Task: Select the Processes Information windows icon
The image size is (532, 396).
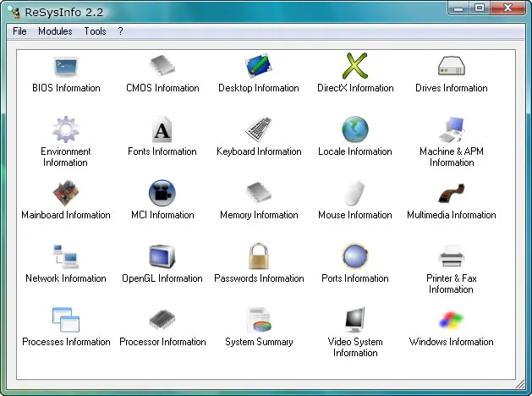Action: click(66, 320)
